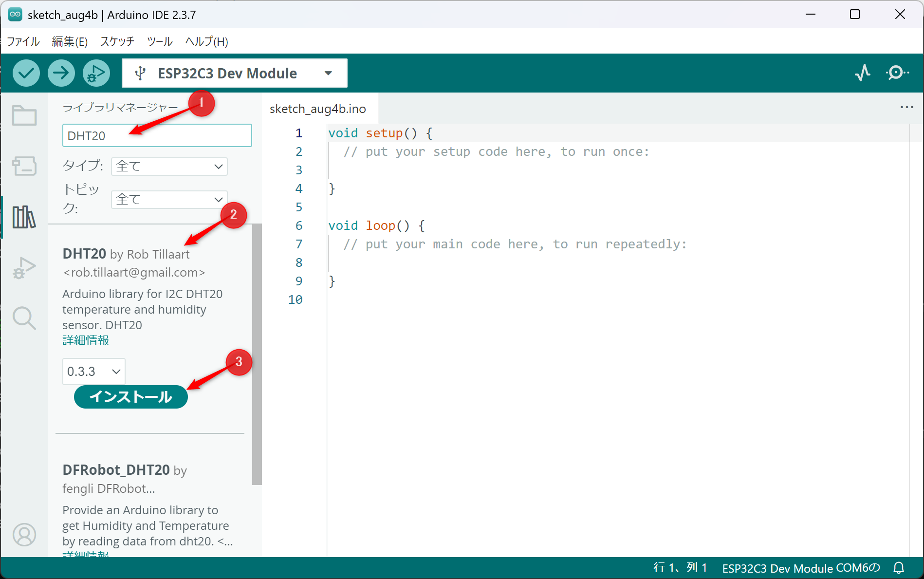
Task: Start debugging with the Debug toolbar button
Action: tap(96, 74)
